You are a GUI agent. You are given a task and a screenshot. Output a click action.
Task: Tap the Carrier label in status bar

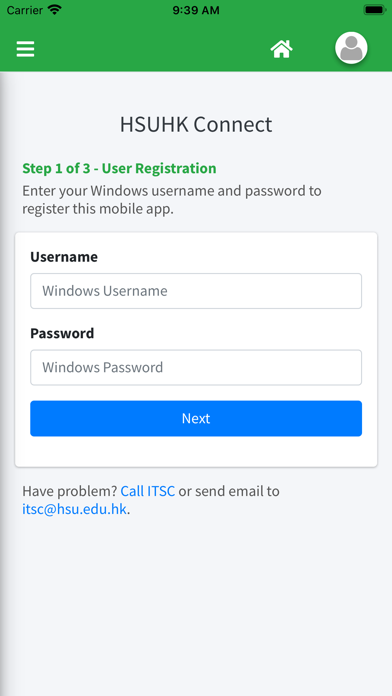25,10
